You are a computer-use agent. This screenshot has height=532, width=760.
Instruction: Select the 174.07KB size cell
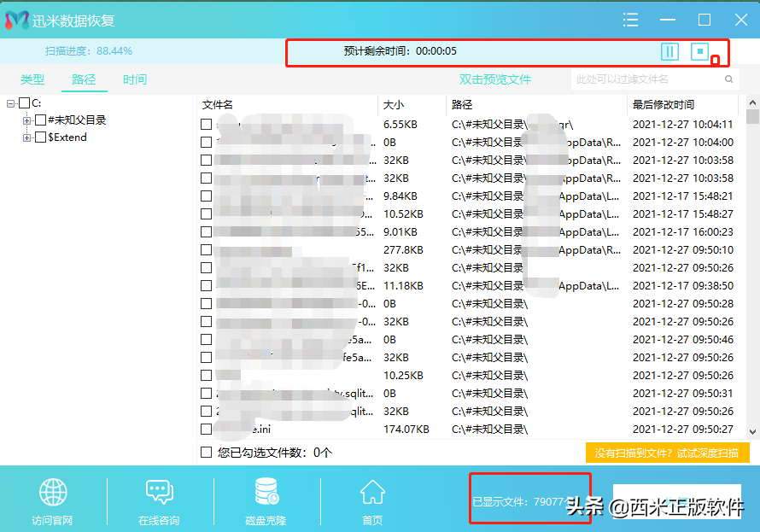point(406,430)
